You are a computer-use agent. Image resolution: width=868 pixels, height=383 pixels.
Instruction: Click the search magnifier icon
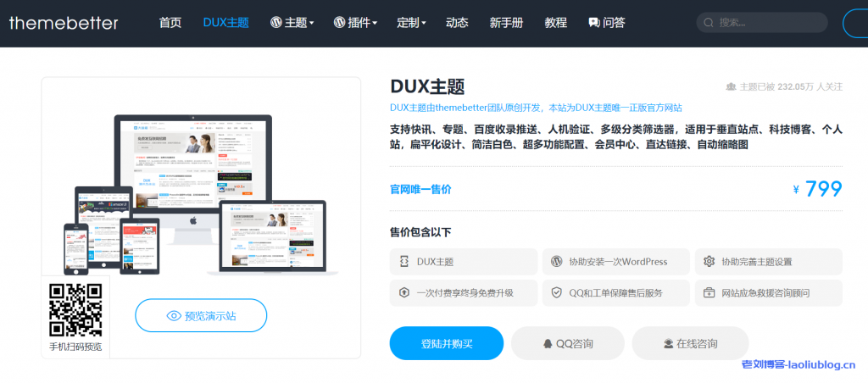pyautogui.click(x=708, y=23)
